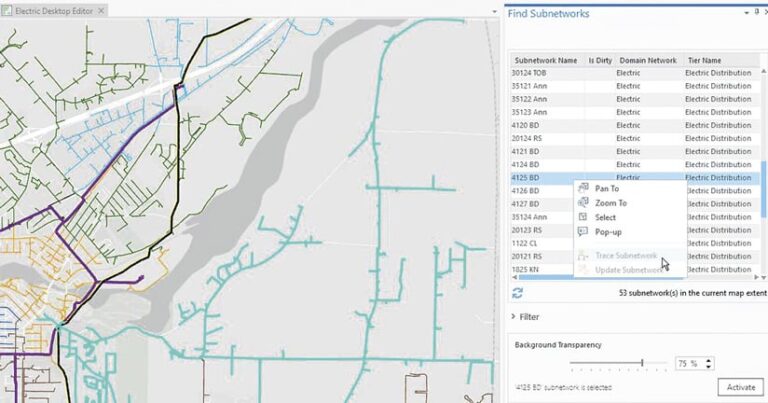Viewport: 768px width, 403px height.
Task: Click the '4125 BD subnetwork is selected' status text
Action: coord(563,387)
